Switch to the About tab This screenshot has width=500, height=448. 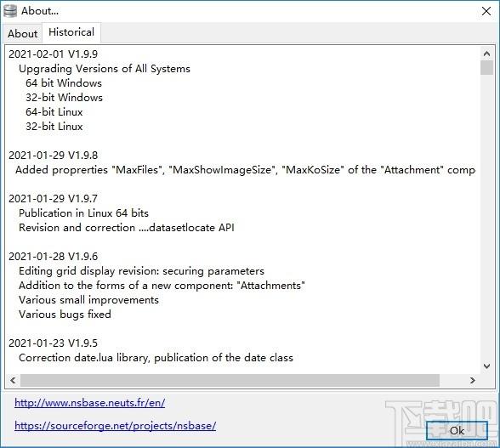point(22,33)
